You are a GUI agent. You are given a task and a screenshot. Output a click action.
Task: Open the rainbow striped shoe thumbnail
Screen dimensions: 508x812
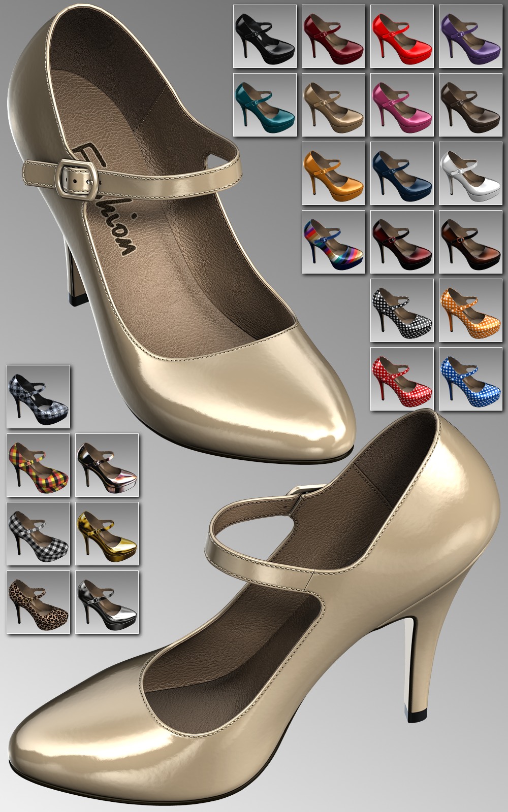click(334, 242)
